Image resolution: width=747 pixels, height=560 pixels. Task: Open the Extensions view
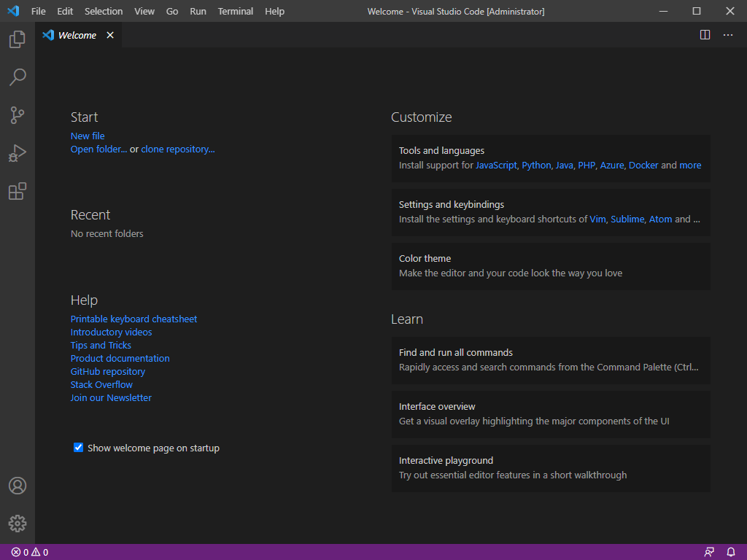(x=16, y=191)
